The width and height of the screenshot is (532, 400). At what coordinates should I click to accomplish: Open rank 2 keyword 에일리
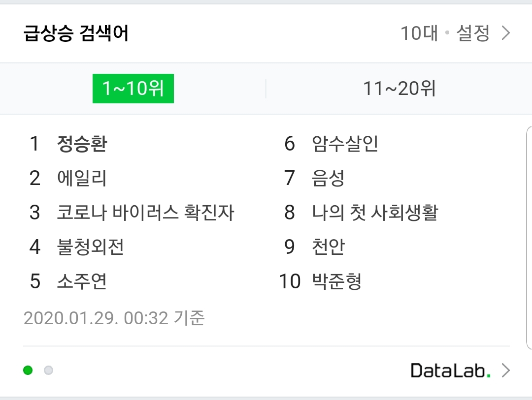click(x=82, y=178)
